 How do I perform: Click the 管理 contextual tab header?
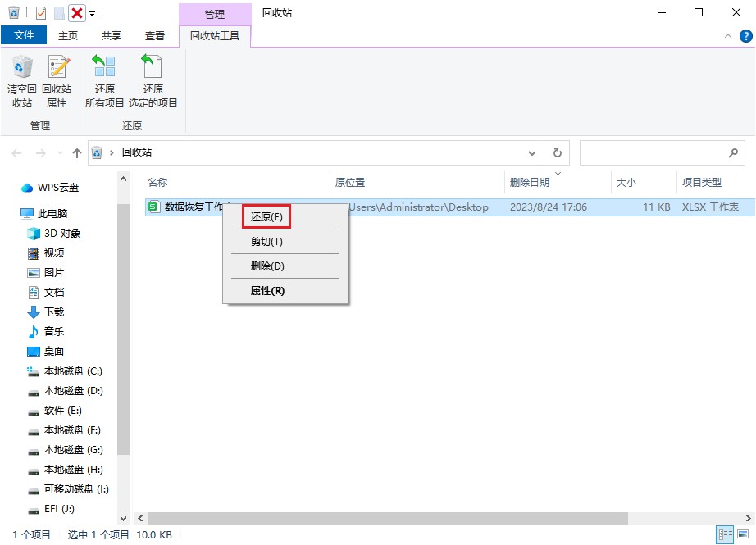click(x=215, y=15)
